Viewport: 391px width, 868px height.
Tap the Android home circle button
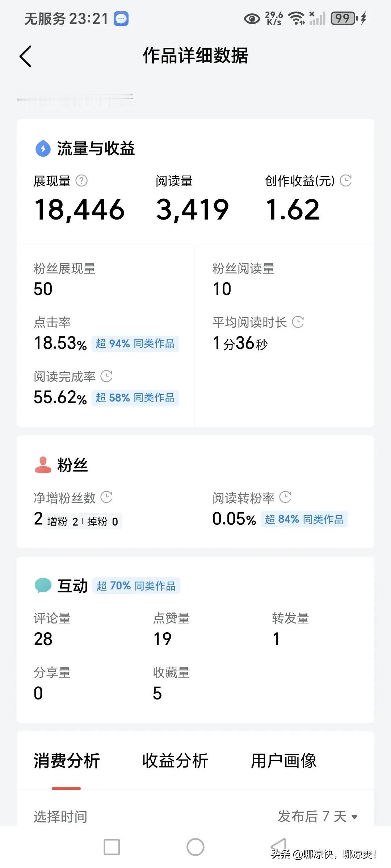coord(195,847)
